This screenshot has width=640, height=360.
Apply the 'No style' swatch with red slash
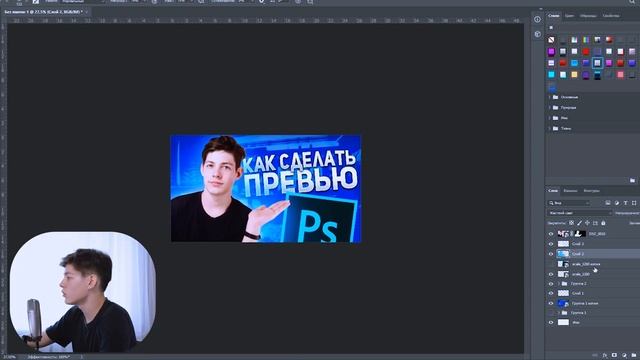pyautogui.click(x=551, y=40)
